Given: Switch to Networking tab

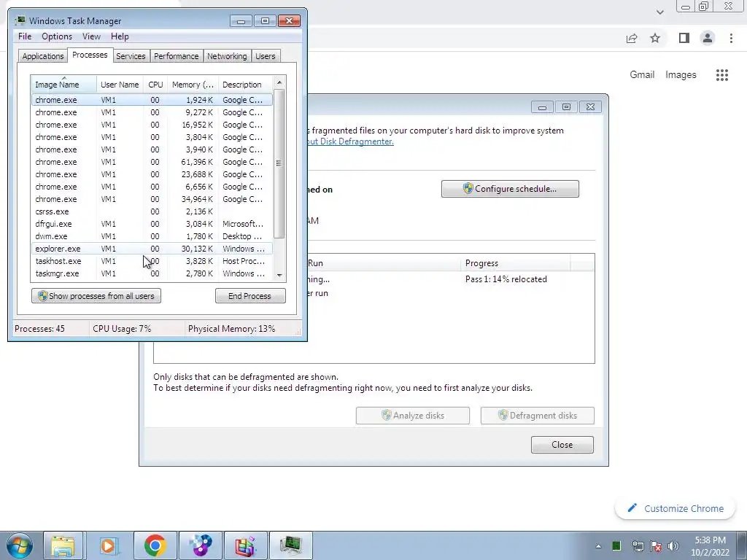Looking at the screenshot, I should coord(227,56).
